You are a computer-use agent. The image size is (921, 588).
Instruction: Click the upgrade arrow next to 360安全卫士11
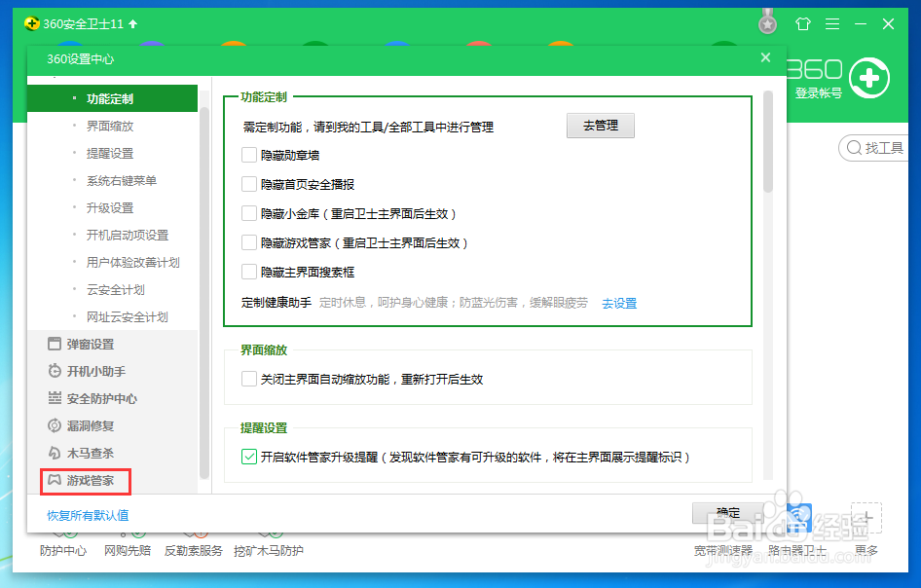[x=132, y=24]
